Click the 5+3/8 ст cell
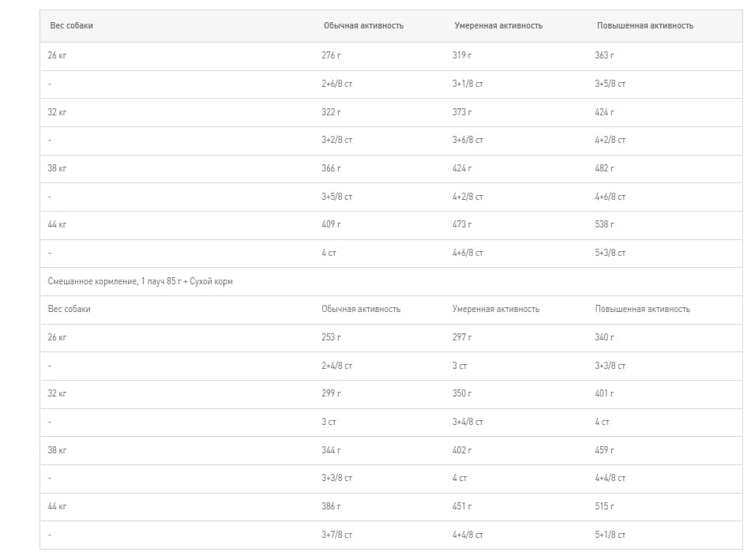 [x=610, y=253]
